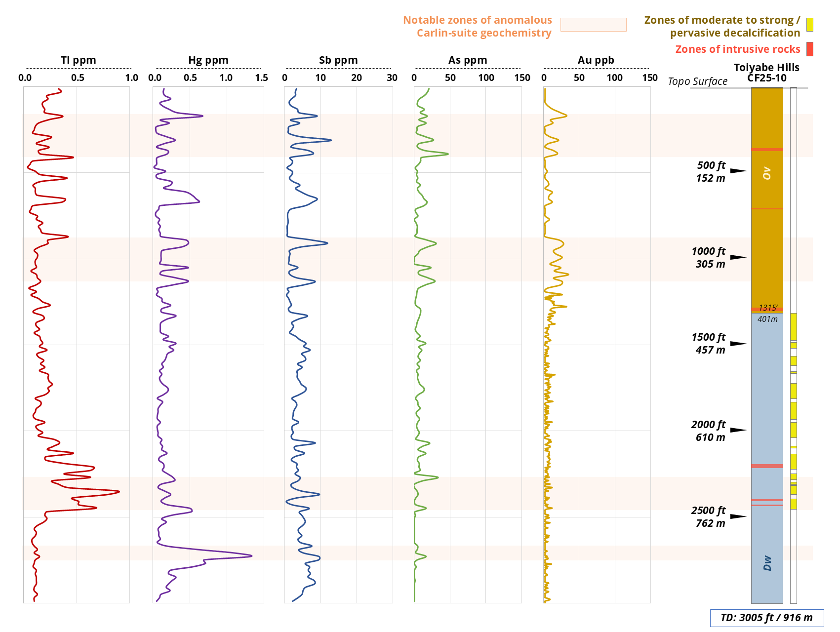Click the yellow decalcification legend swatch

810,25
